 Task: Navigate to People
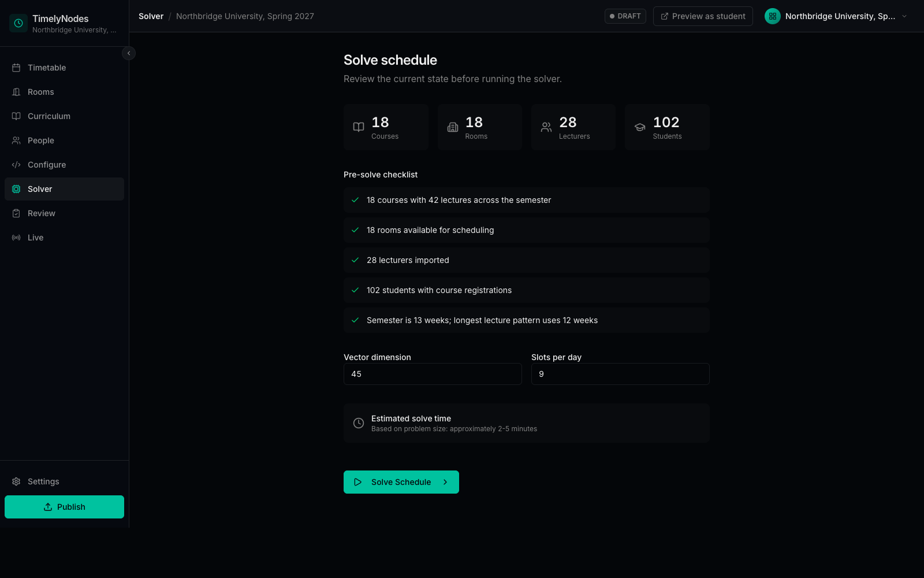tap(64, 140)
